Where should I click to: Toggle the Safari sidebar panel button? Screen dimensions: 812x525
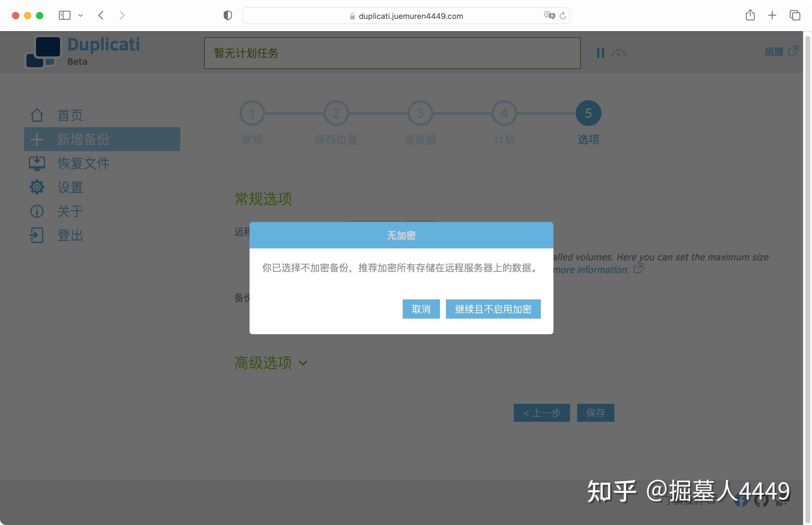[x=65, y=15]
